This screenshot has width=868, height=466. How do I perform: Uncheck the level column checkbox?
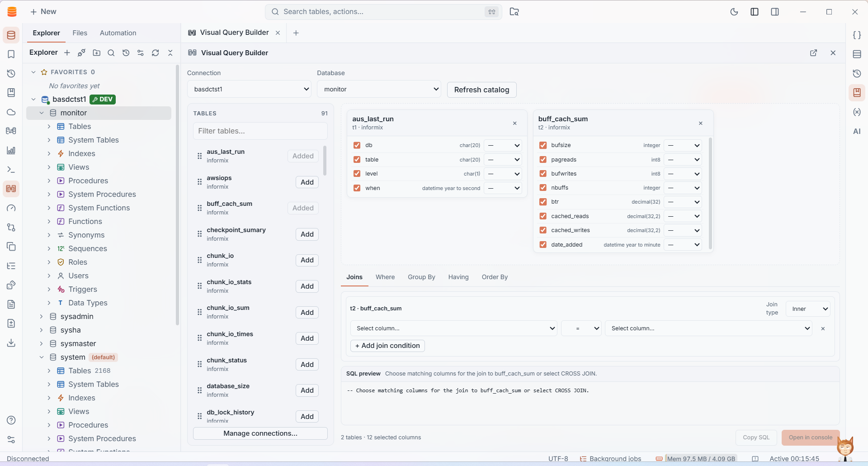pos(357,174)
